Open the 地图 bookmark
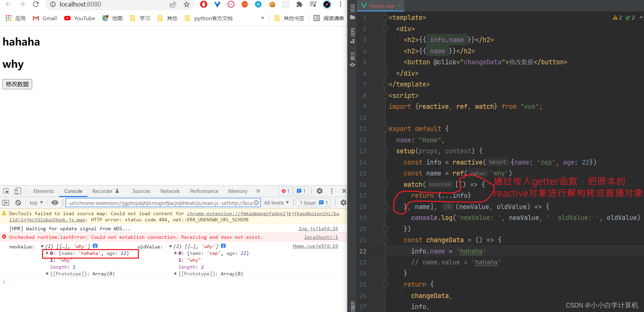This screenshot has width=644, height=312. (113, 18)
